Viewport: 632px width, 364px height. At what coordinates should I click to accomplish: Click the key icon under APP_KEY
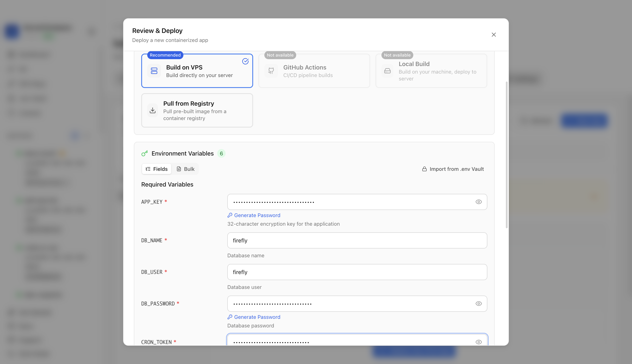pos(230,215)
